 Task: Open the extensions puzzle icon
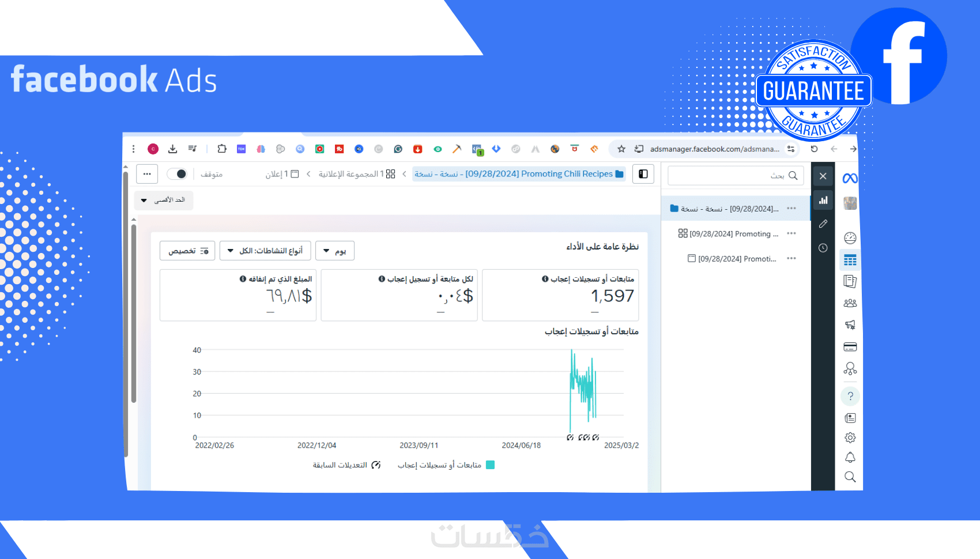click(222, 149)
